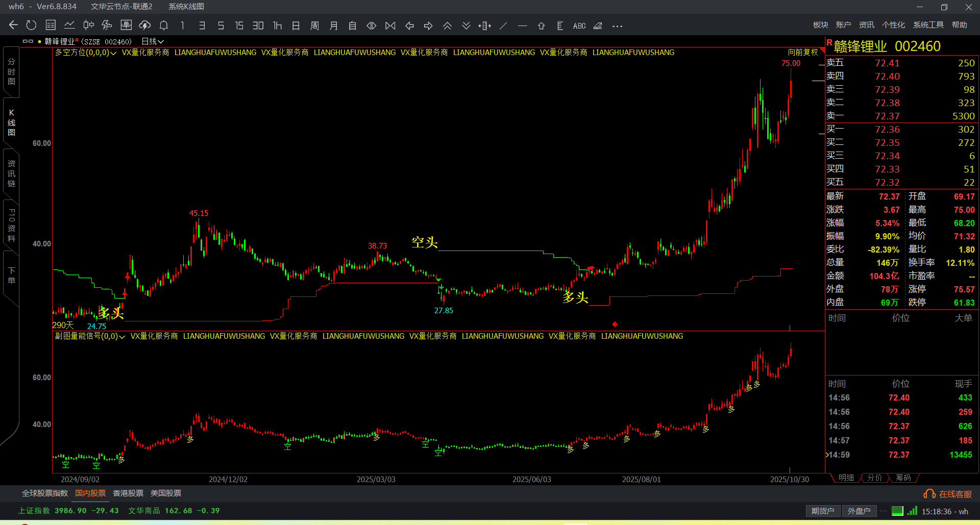The width and height of the screenshot is (980, 525).
Task: Switch to 明细 tab
Action: [846, 478]
